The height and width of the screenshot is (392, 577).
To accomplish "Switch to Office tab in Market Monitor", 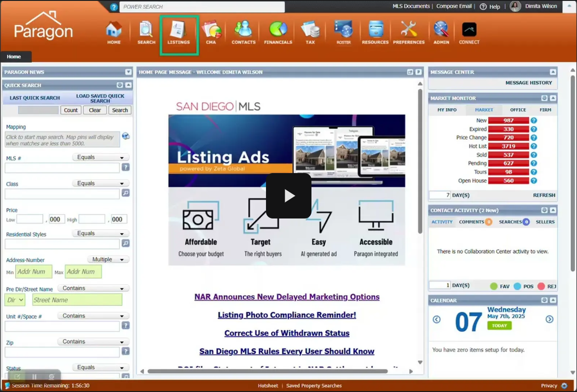I will tap(518, 109).
